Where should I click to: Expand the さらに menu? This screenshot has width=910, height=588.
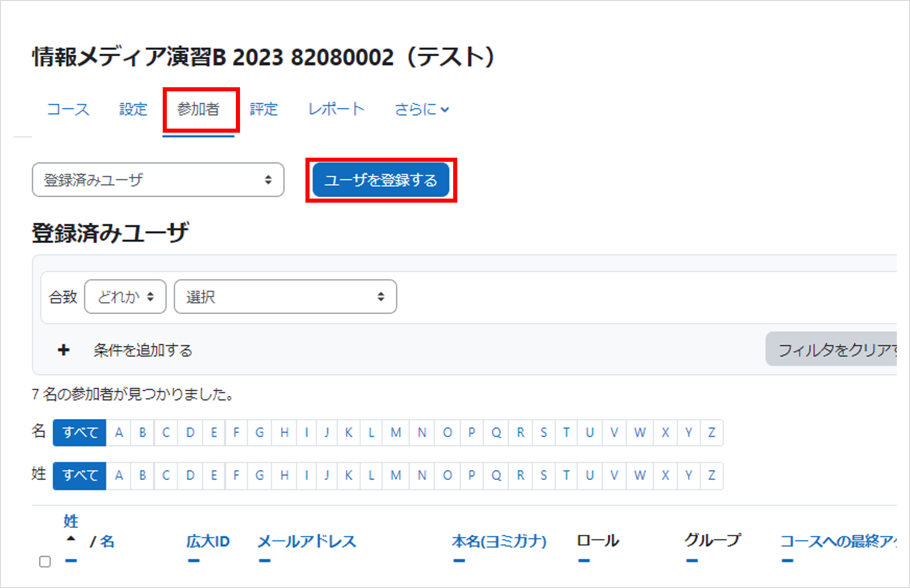422,110
